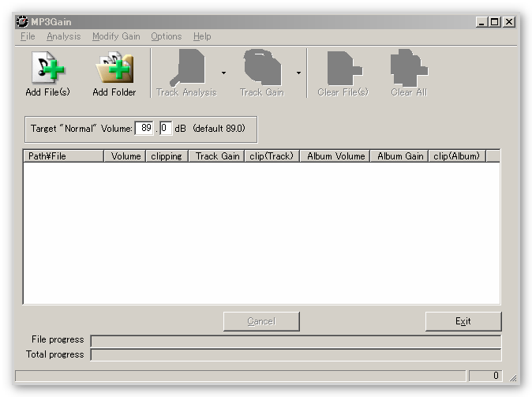Click the Add File(s) toolbar icon
The image size is (532, 397).
pyautogui.click(x=48, y=68)
